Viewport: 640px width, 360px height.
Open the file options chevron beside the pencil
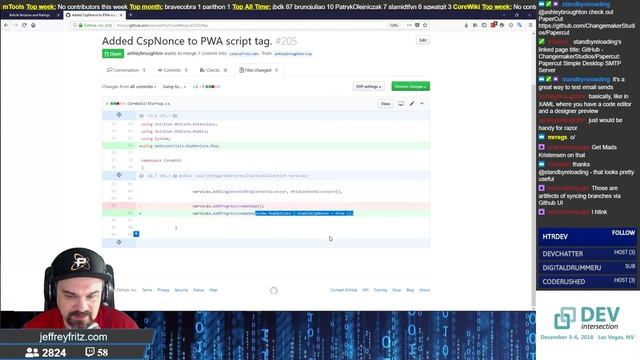[x=422, y=104]
